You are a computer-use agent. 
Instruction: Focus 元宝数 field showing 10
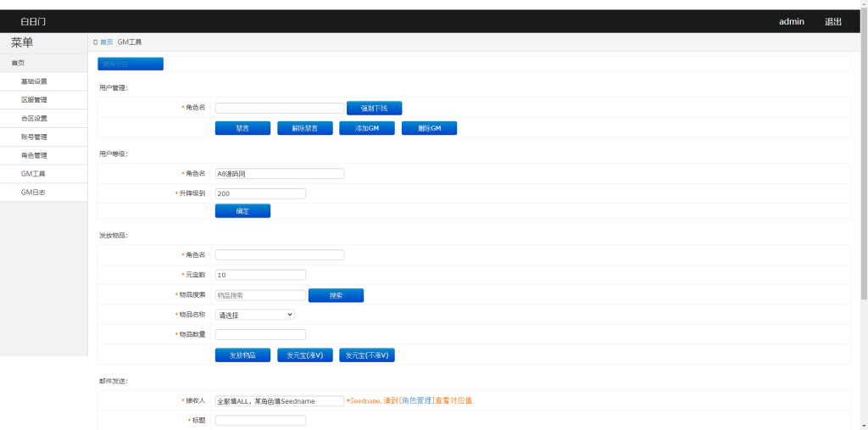tap(260, 275)
